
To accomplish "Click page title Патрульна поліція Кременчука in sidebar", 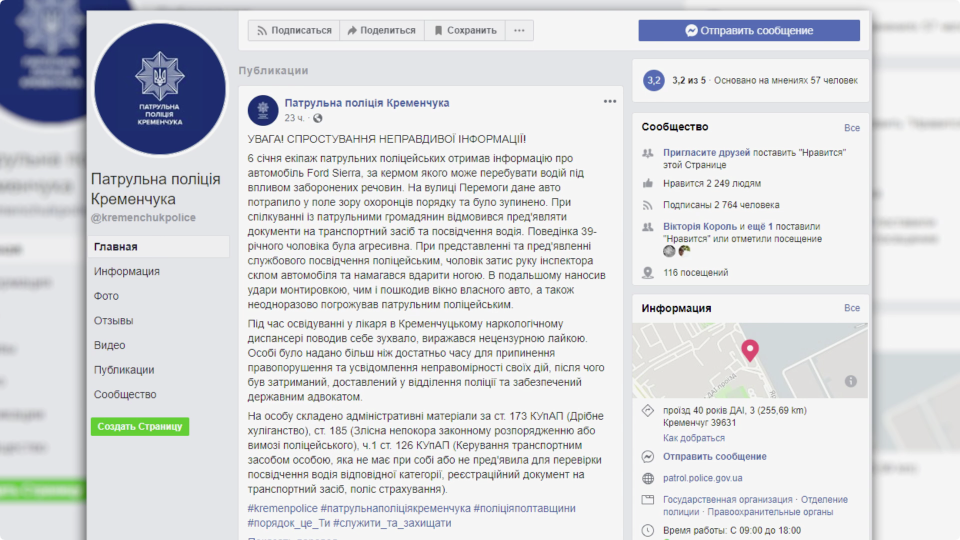I will tap(156, 189).
